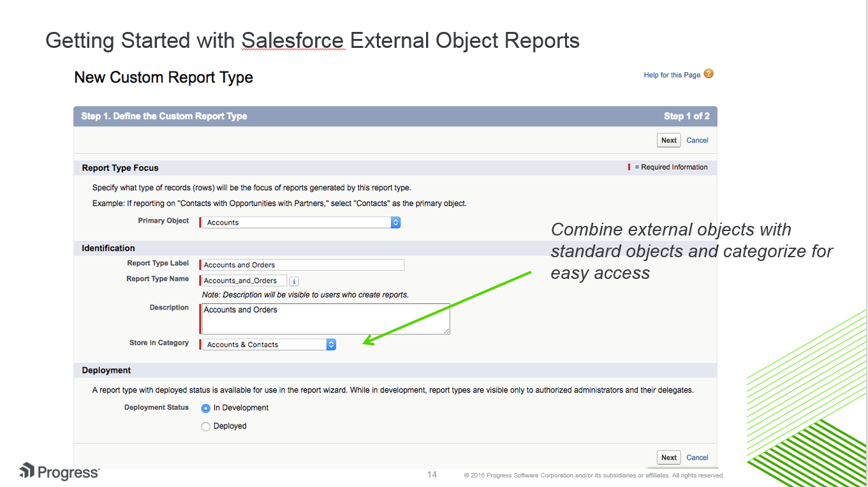Viewport: 868px width, 487px height.
Task: Click the Cancel link below the Deployment section
Action: [x=697, y=458]
